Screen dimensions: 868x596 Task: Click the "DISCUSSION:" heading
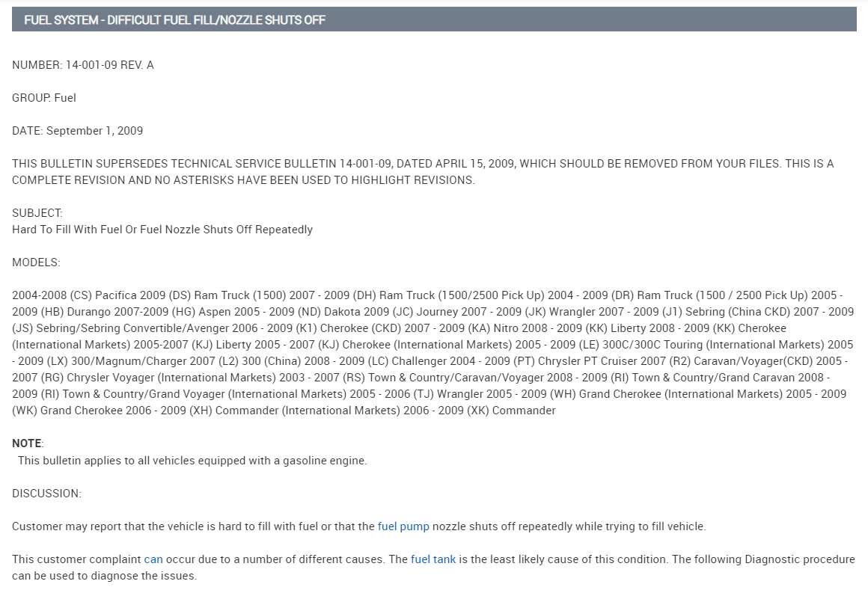46,494
